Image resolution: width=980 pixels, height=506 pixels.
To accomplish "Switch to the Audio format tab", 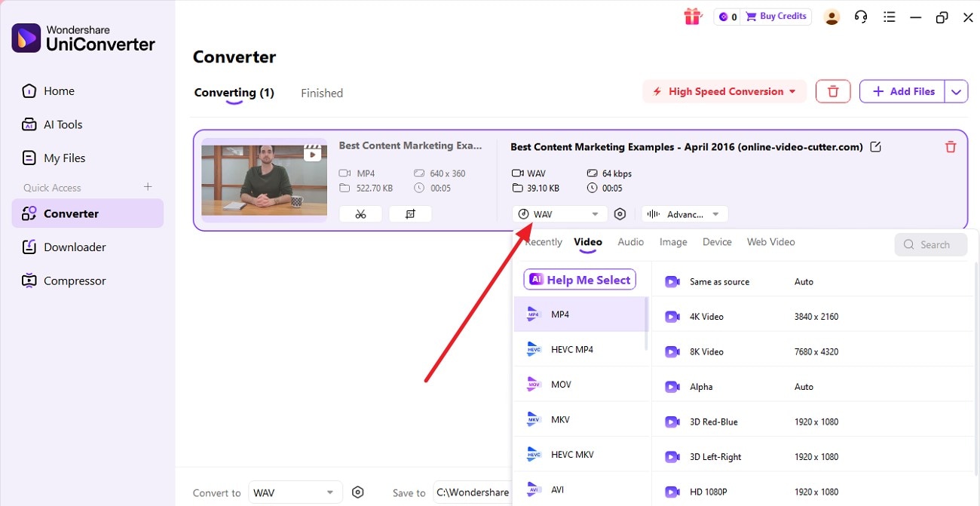I will [x=630, y=241].
